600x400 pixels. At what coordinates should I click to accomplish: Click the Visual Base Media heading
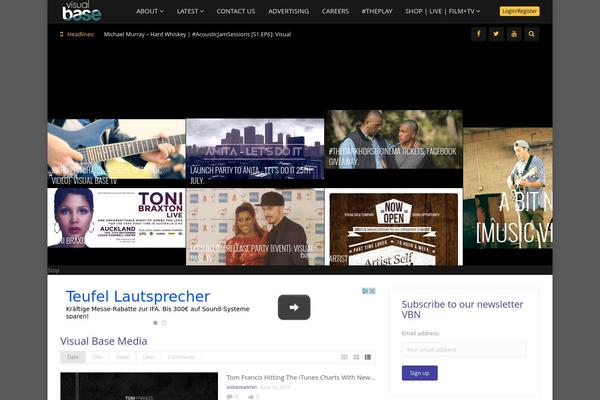pos(104,341)
